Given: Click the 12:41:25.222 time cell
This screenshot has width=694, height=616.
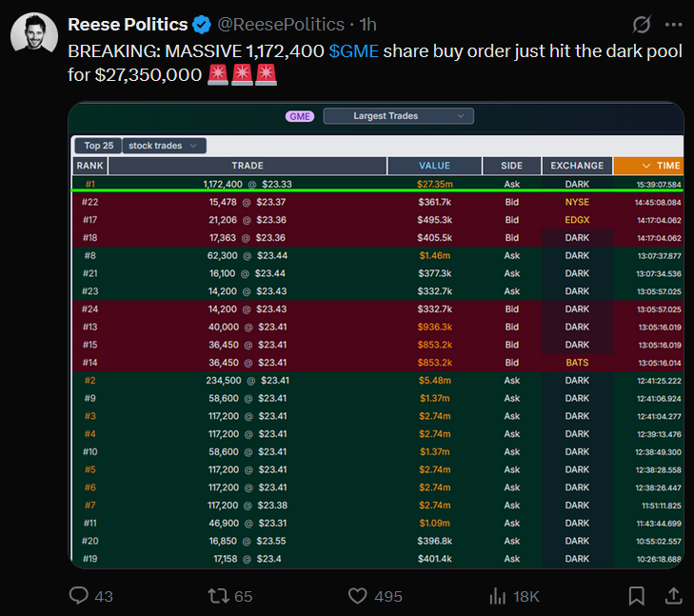Looking at the screenshot, I should point(659,381).
